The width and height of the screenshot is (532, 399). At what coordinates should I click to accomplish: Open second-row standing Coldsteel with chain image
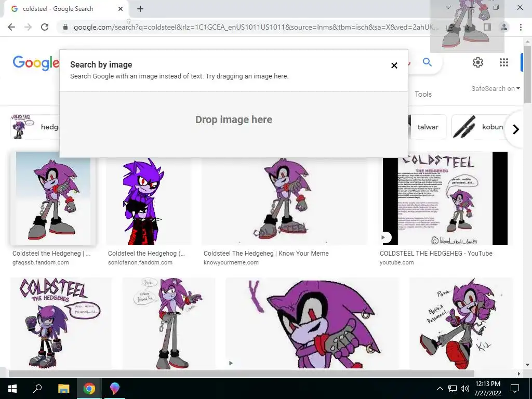(x=169, y=323)
